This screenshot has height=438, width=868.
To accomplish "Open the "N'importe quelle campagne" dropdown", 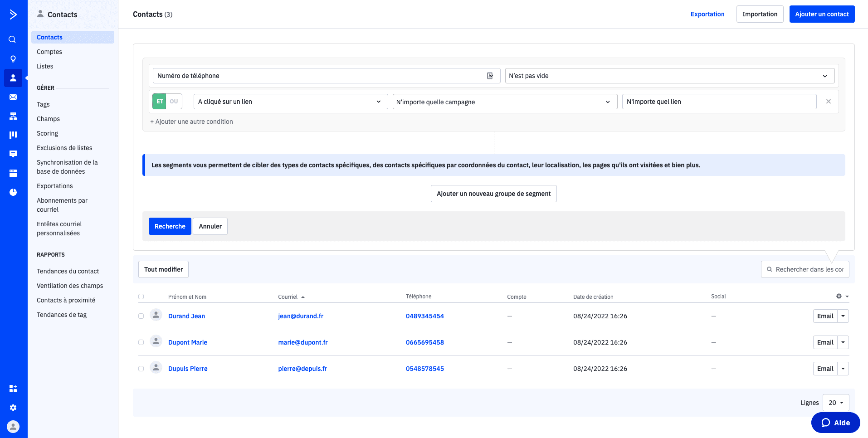I will (504, 102).
